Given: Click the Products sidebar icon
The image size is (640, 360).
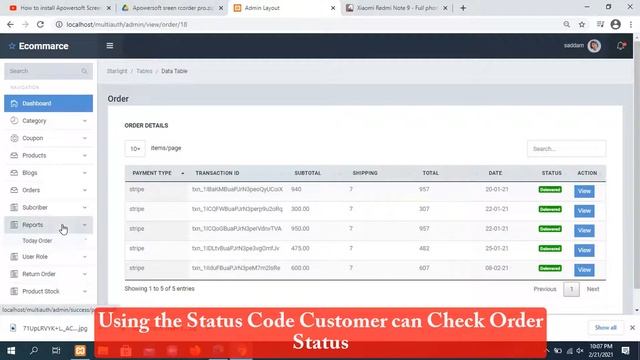Looking at the screenshot, I should click(x=14, y=155).
